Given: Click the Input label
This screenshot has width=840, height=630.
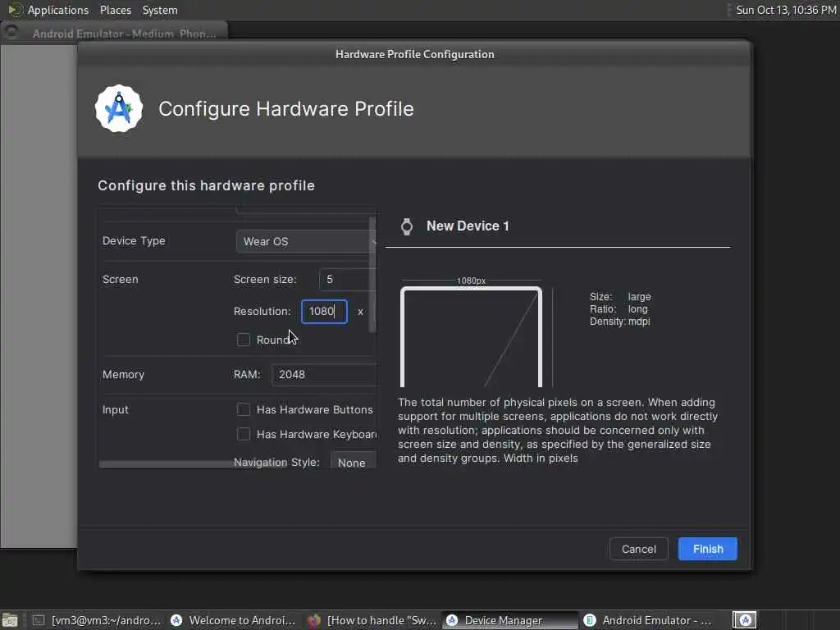Looking at the screenshot, I should pos(115,410).
